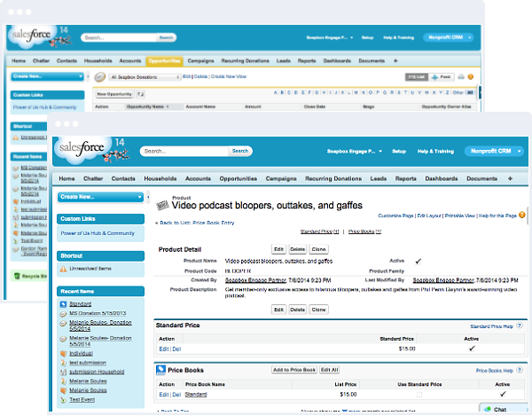Open Create New dropdown in back window
The width and height of the screenshot is (532, 416).
tap(47, 76)
